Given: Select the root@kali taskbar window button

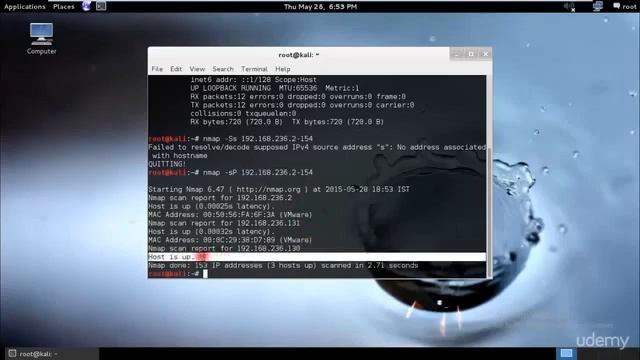Looking at the screenshot, I should pyautogui.click(x=52, y=353).
